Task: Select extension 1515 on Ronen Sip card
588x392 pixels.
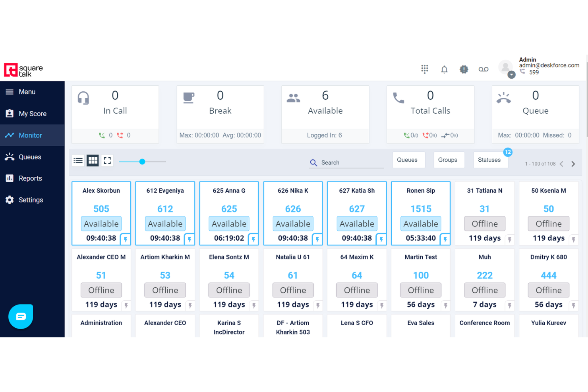Action: 421,209
